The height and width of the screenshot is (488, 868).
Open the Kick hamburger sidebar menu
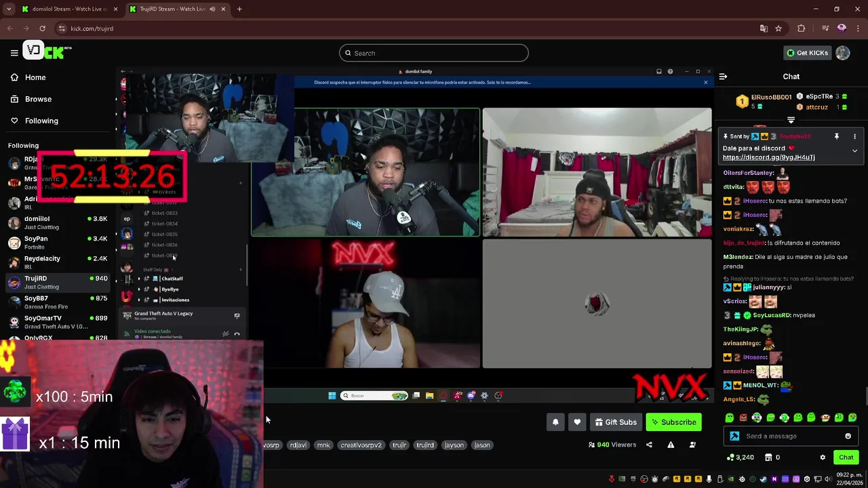tap(14, 52)
